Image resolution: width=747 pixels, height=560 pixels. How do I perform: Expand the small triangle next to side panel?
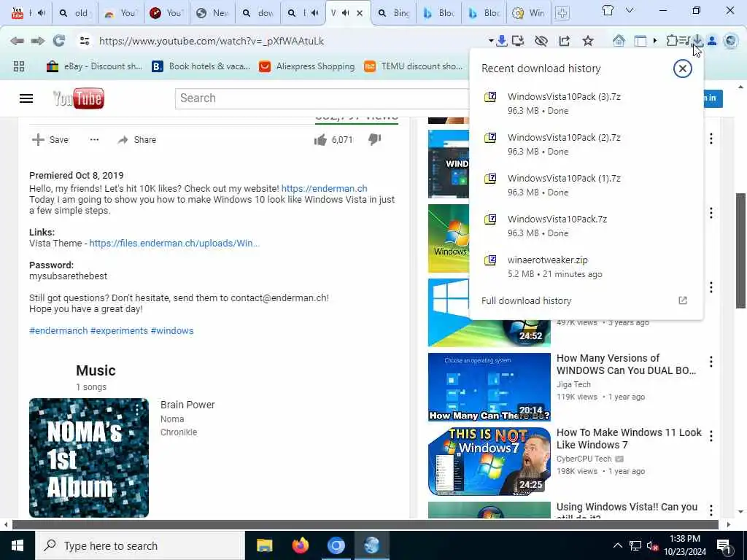[655, 41]
